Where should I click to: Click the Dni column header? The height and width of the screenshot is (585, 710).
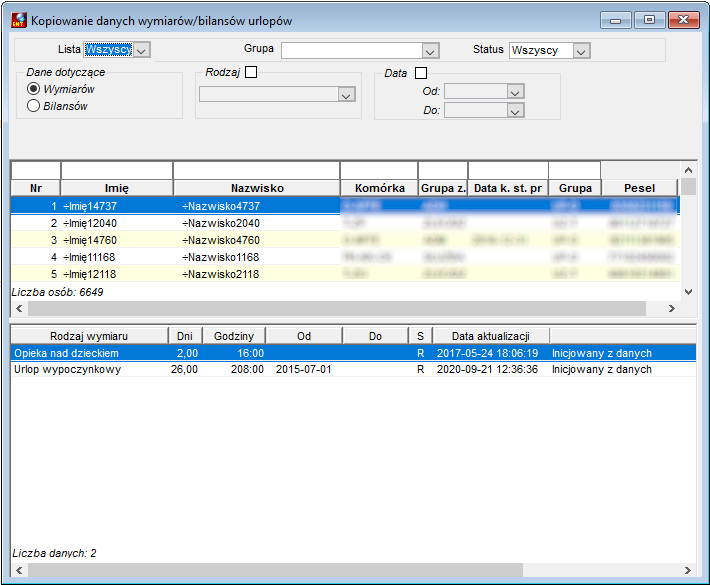tap(185, 336)
